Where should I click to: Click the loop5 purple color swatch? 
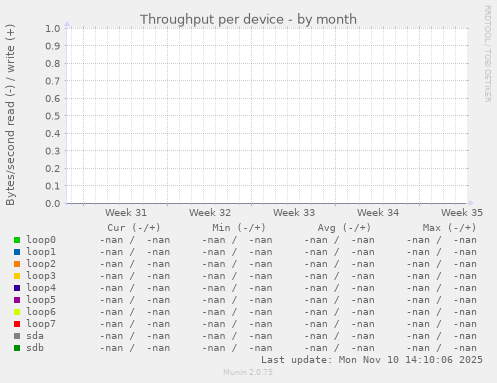17,300
